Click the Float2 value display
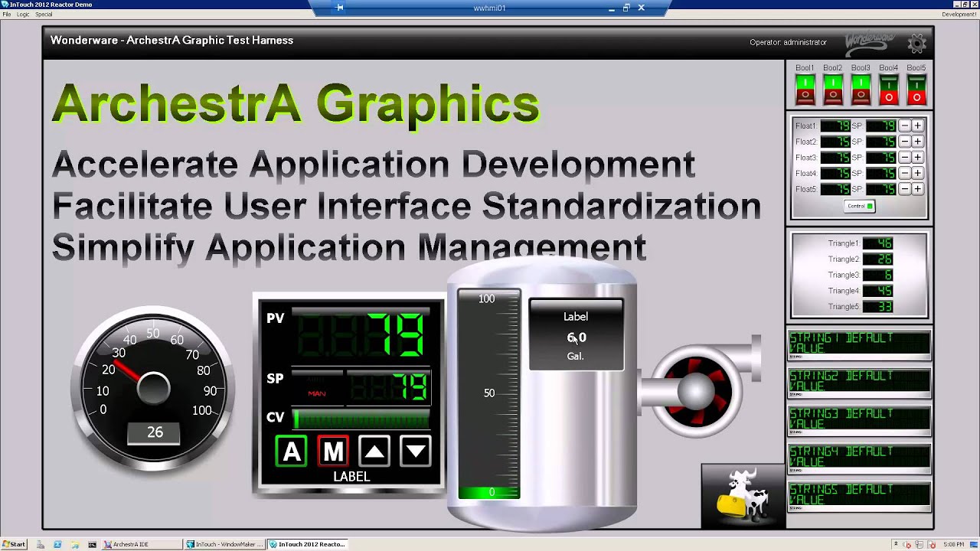980x551 pixels. [835, 142]
